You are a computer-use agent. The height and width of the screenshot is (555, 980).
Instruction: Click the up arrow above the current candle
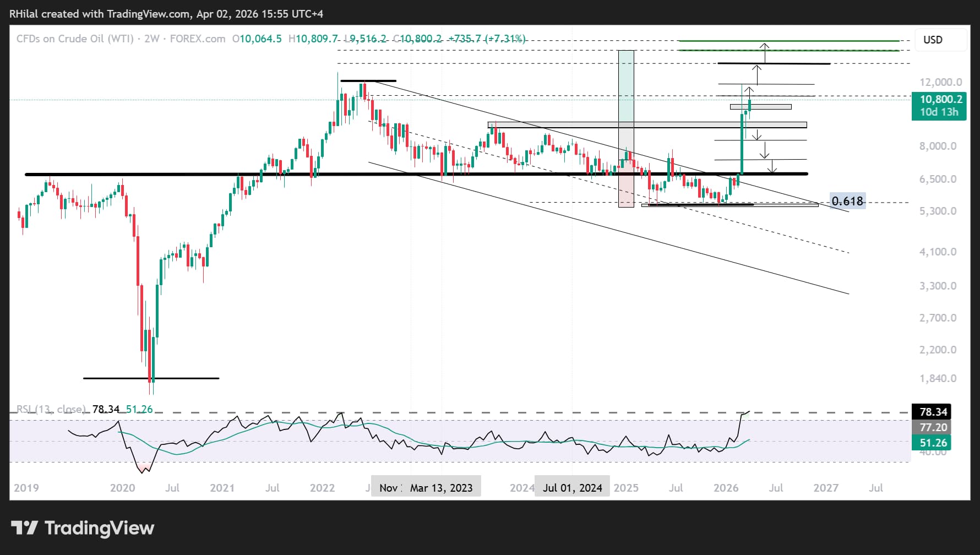[749, 92]
